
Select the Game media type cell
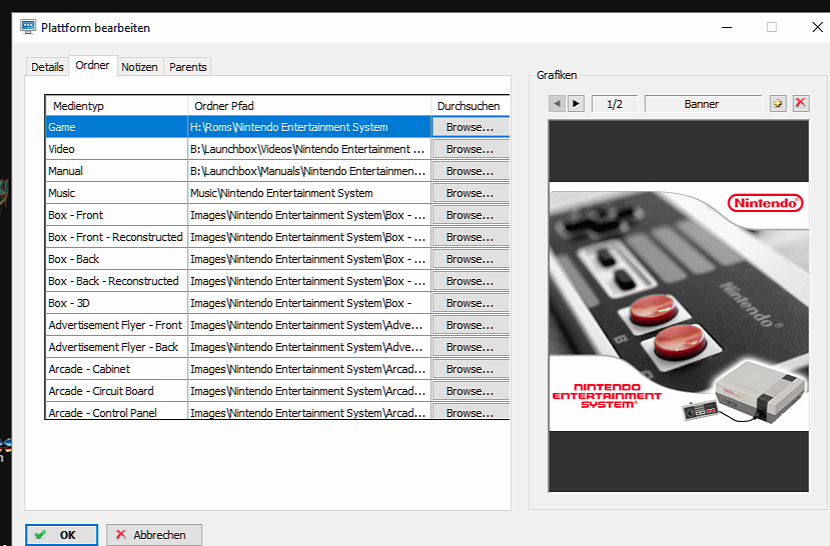coord(116,127)
